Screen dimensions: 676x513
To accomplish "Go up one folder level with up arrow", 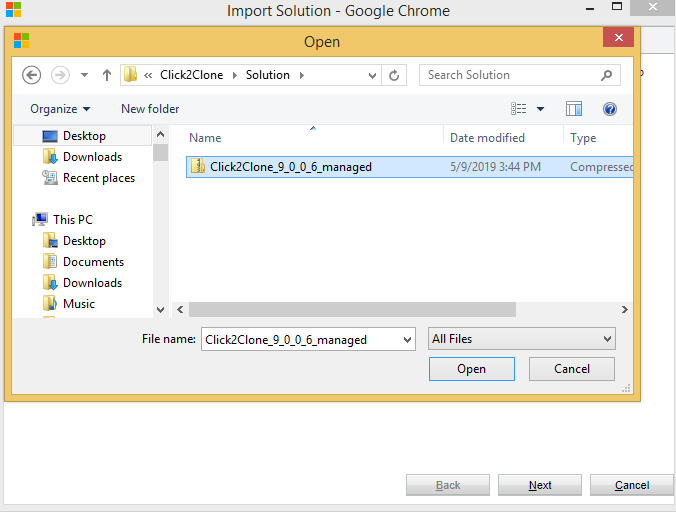I will click(x=106, y=75).
